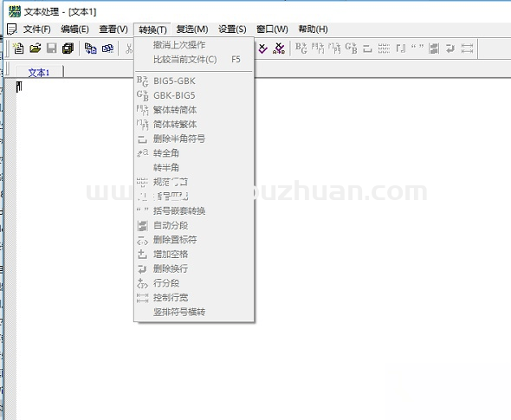
Task: Click the delete line breaks toolbar icon
Action: pos(450,48)
